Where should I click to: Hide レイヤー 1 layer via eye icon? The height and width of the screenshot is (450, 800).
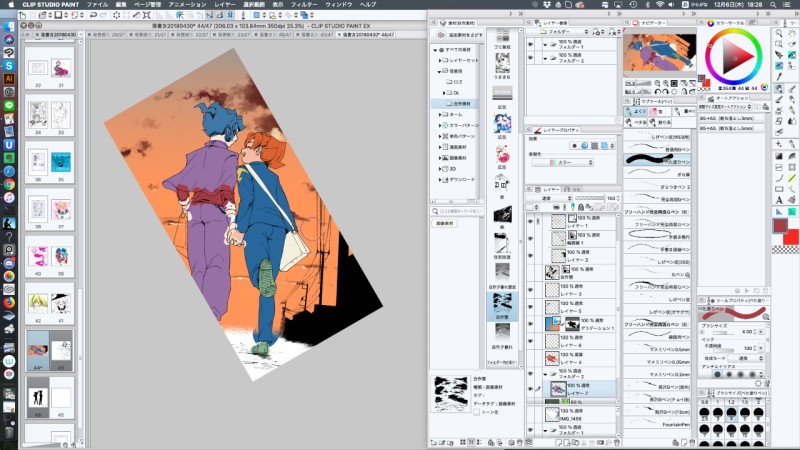coord(531,221)
